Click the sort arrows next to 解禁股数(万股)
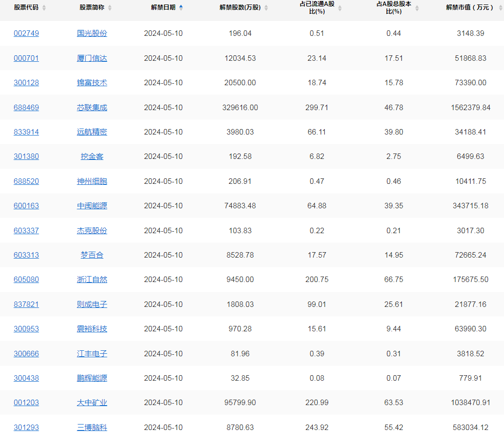The image size is (504, 433). [266, 7]
